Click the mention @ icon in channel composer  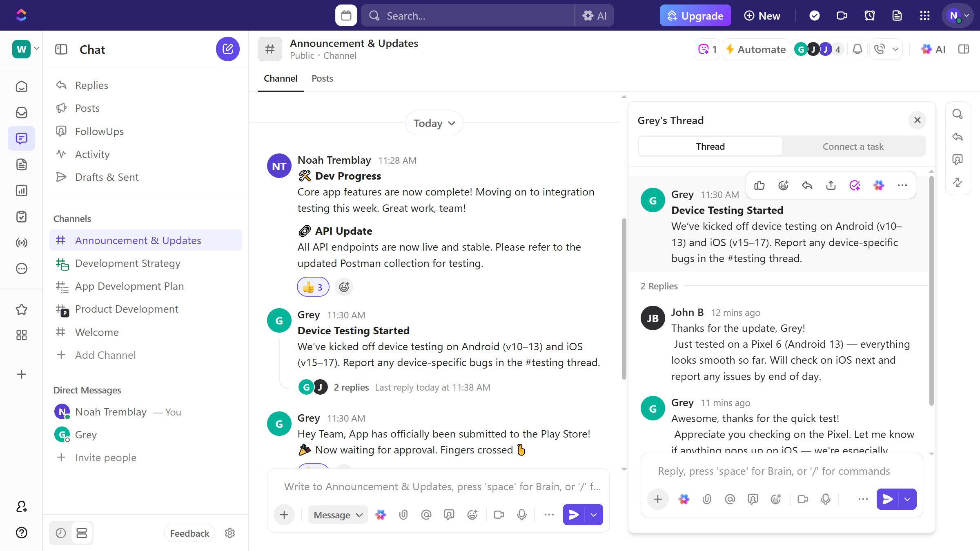click(x=426, y=515)
